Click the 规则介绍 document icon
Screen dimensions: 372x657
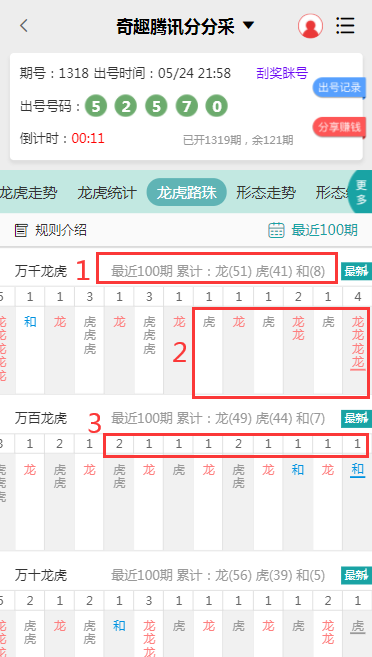[21, 230]
